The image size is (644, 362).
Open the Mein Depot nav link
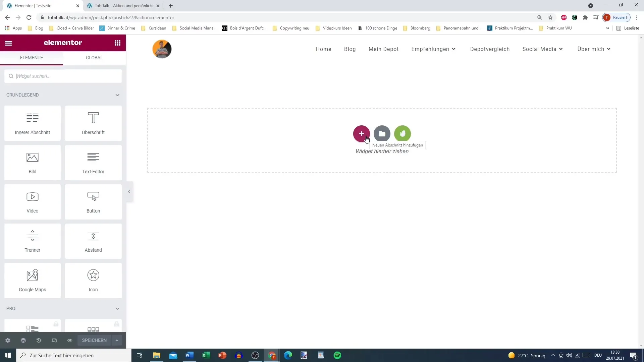(383, 49)
